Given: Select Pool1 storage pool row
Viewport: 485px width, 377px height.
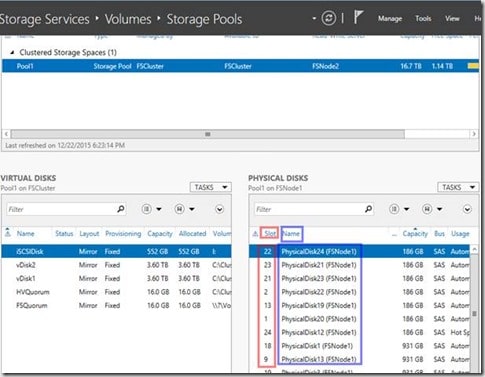Looking at the screenshot, I should 240,66.
